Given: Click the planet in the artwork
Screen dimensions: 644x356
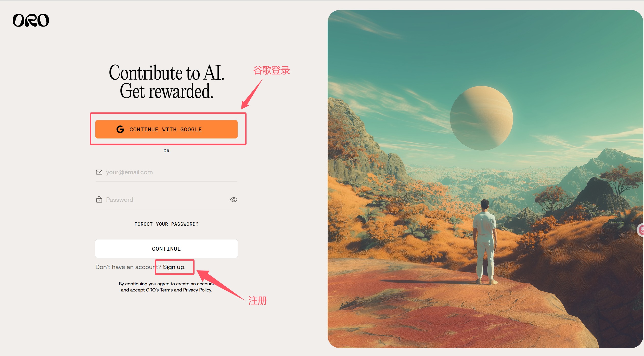Looking at the screenshot, I should click(481, 118).
